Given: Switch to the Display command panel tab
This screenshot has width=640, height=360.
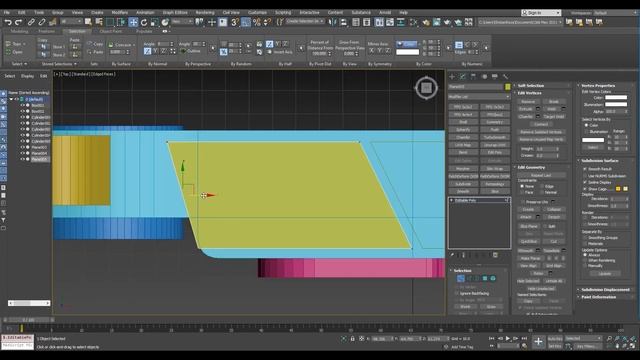Looking at the screenshot, I should (495, 76).
